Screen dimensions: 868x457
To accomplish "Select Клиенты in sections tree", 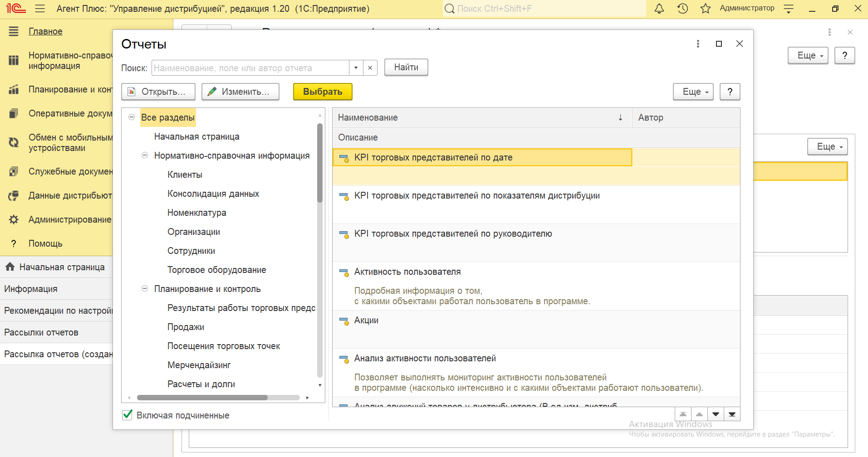I will click(x=185, y=175).
